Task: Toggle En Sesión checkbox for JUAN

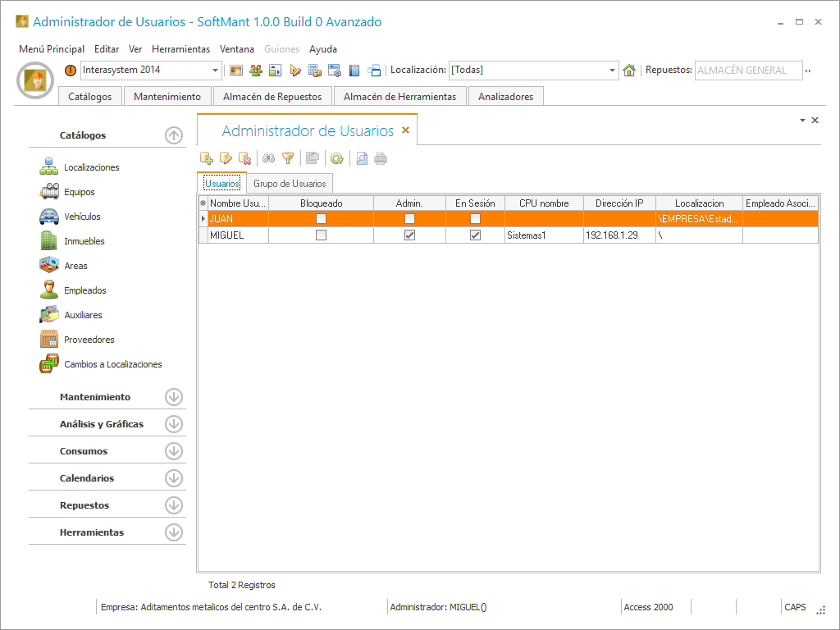Action: coord(475,219)
